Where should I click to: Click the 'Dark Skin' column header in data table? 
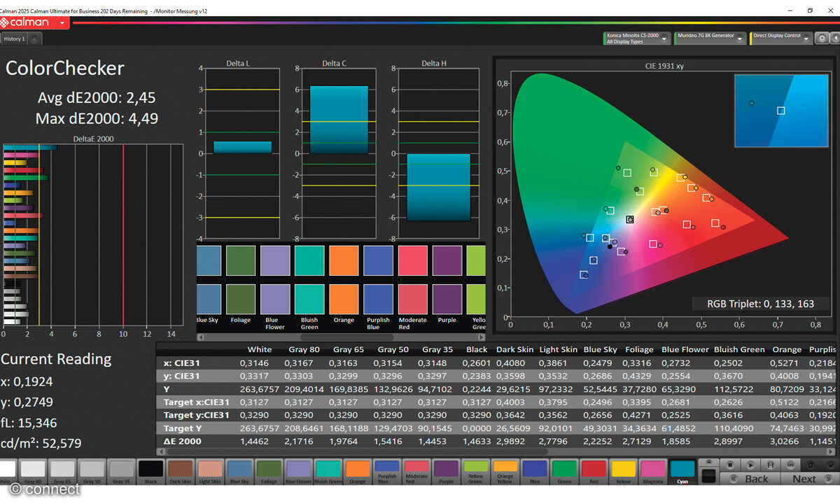(514, 349)
